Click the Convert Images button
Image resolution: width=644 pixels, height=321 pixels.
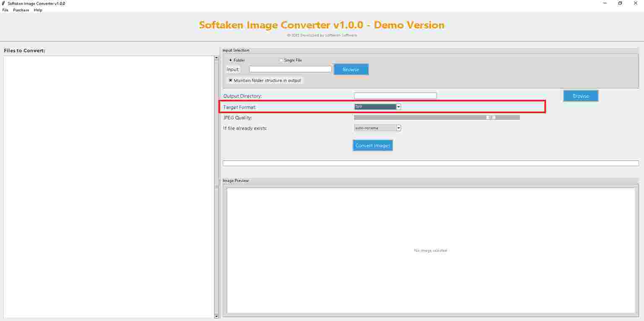[x=373, y=145]
